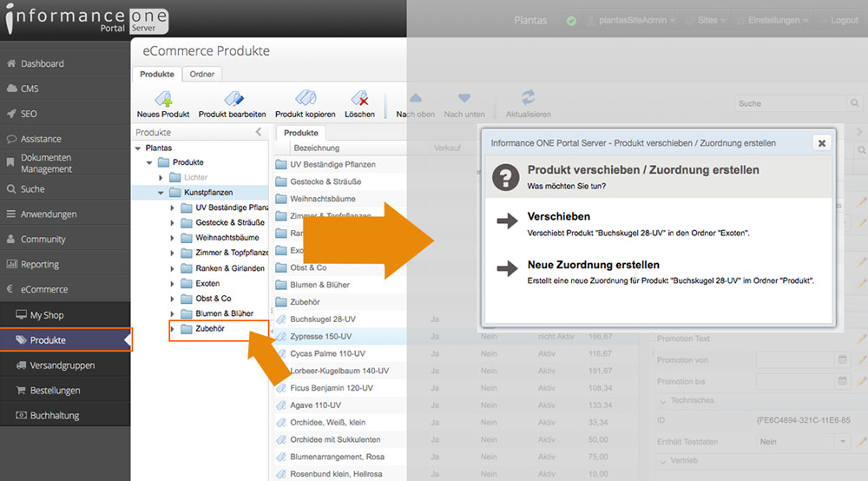Screen dimensions: 868x481
Task: Click the Neues Produkt toolbar icon
Action: tap(162, 99)
